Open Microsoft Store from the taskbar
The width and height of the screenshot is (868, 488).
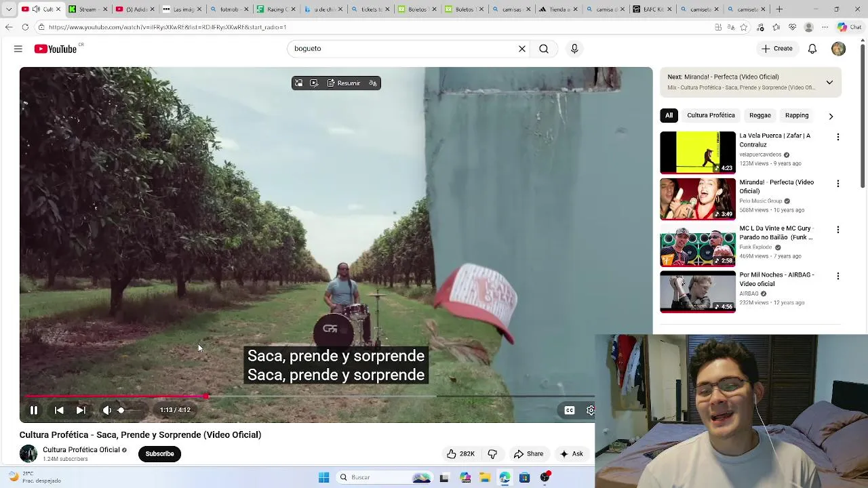click(x=524, y=477)
